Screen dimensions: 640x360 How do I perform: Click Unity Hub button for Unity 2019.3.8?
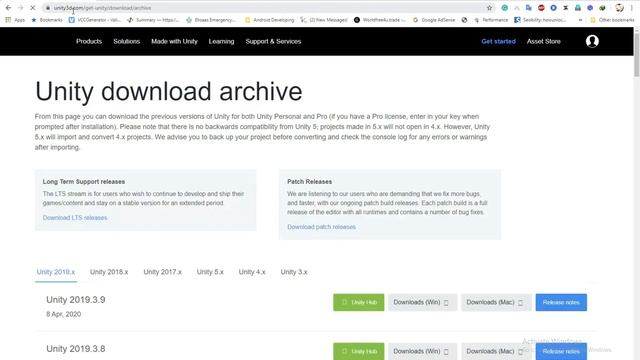point(358,351)
